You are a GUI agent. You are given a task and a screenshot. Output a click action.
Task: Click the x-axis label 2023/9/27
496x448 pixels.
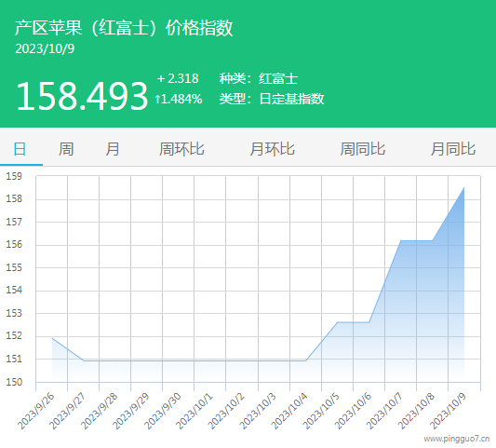[67, 411]
